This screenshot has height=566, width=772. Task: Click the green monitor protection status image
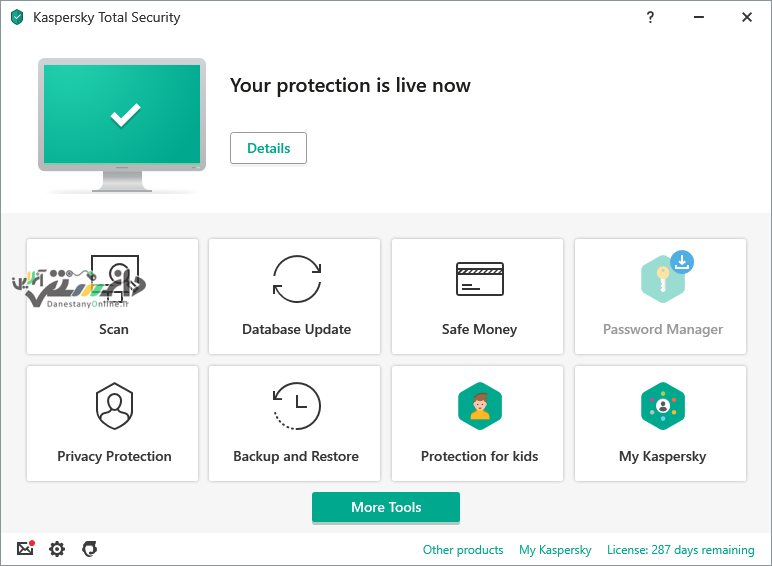(122, 125)
